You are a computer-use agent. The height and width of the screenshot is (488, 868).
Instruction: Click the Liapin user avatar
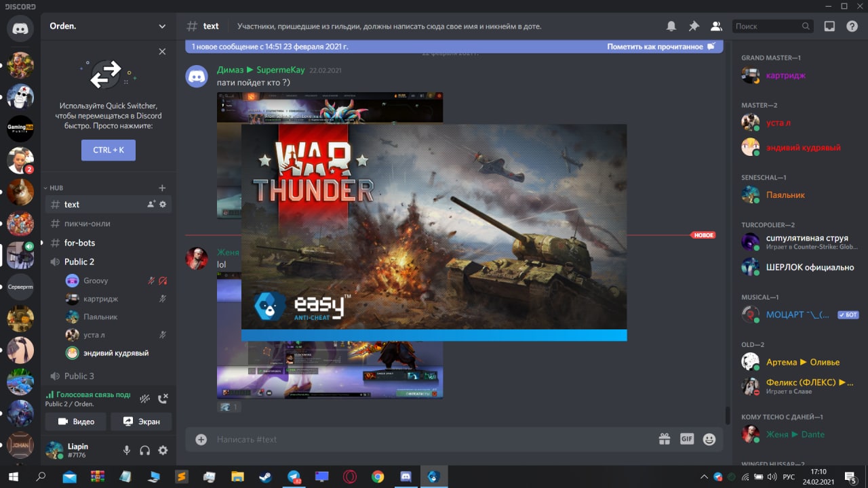pos(55,450)
